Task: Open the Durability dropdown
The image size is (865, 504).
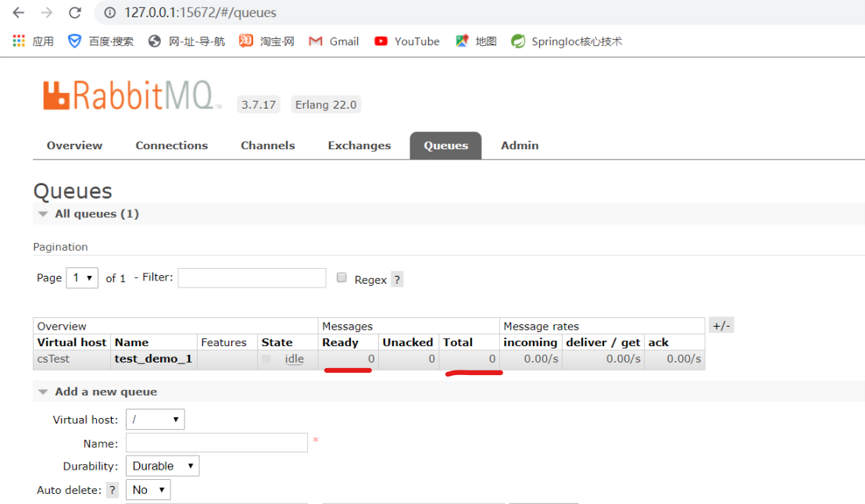Action: (x=163, y=466)
